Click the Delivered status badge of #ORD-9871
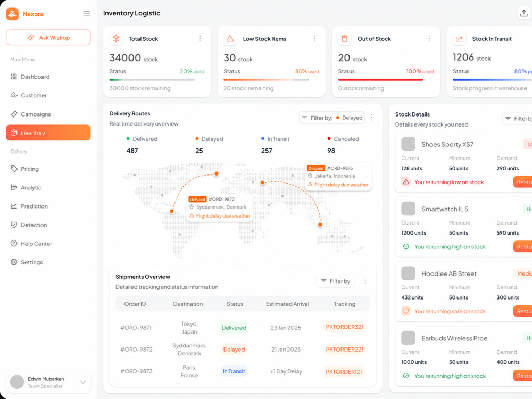 (x=234, y=328)
